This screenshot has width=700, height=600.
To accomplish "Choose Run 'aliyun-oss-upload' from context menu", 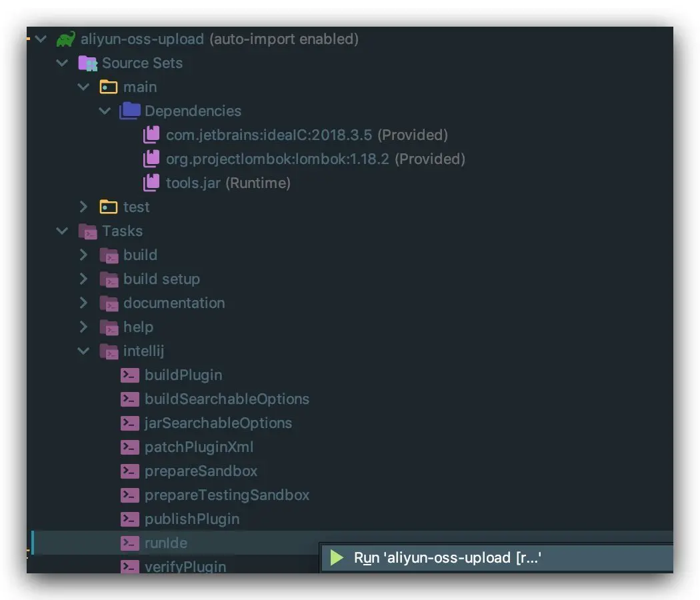I will click(447, 558).
